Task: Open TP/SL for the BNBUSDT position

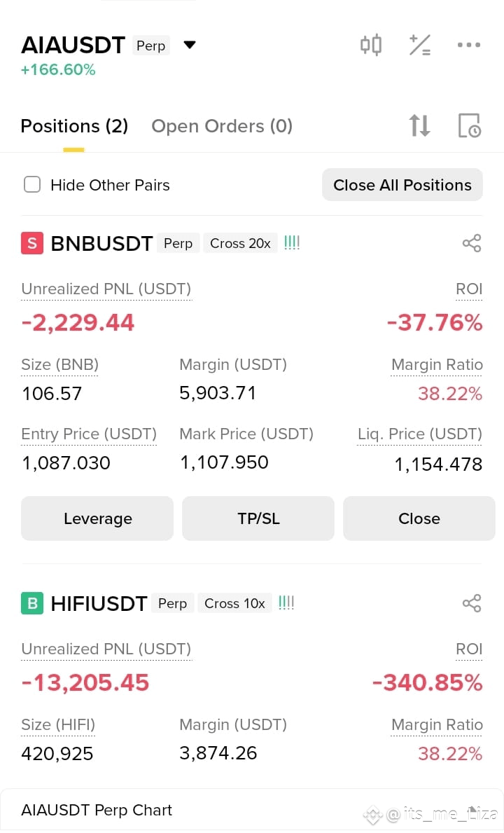Action: [258, 518]
